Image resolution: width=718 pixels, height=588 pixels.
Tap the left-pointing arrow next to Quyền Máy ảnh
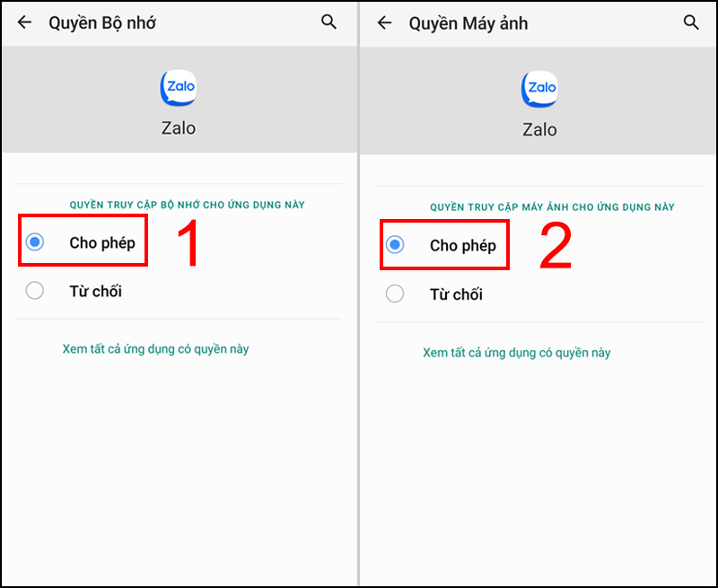384,22
